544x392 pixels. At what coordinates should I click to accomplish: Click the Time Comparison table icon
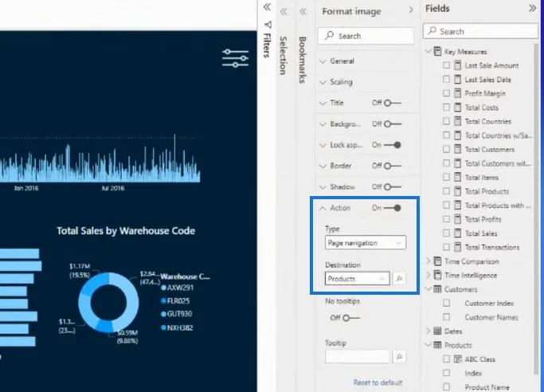[437, 261]
